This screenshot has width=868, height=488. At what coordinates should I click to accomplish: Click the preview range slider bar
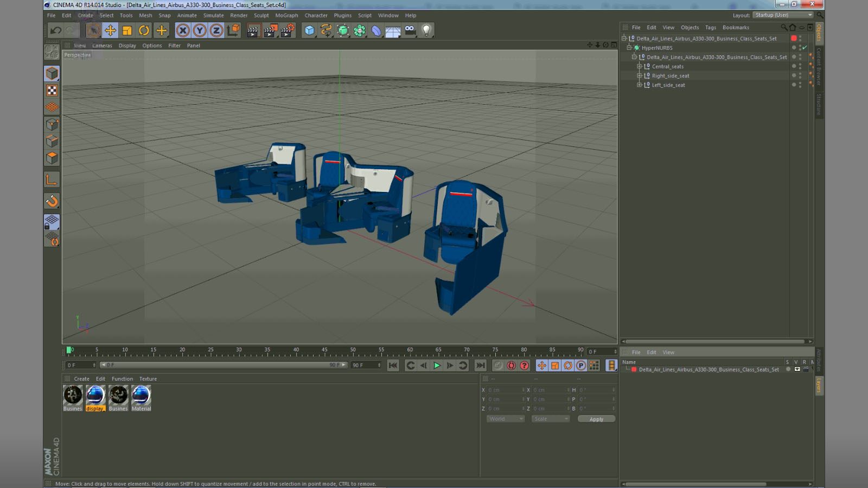click(x=223, y=365)
